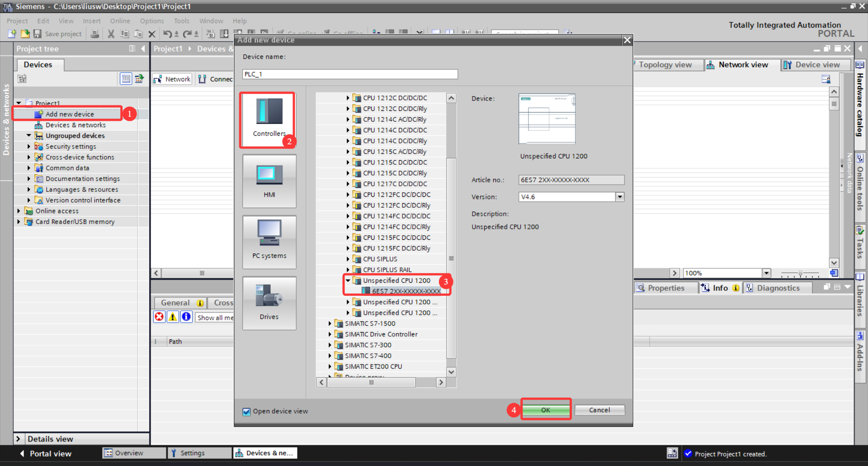Open the Diagnostics tab
868x466 pixels.
(x=778, y=288)
